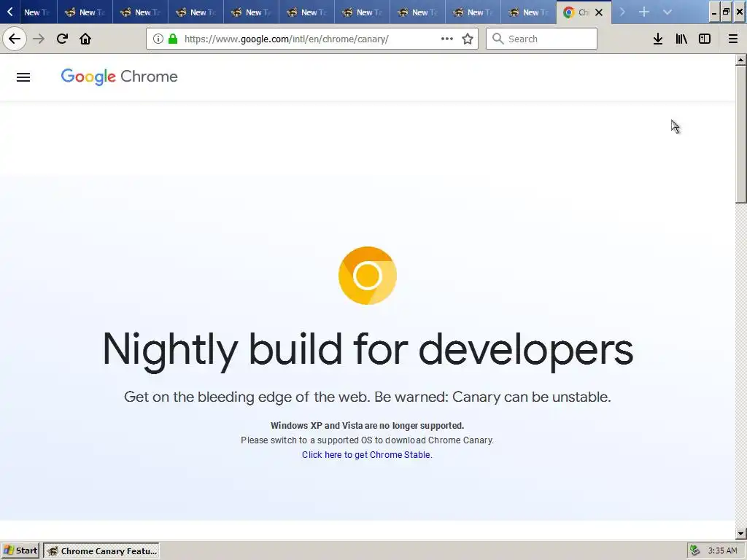
Task: Go back to the previous page
Action: (x=15, y=39)
